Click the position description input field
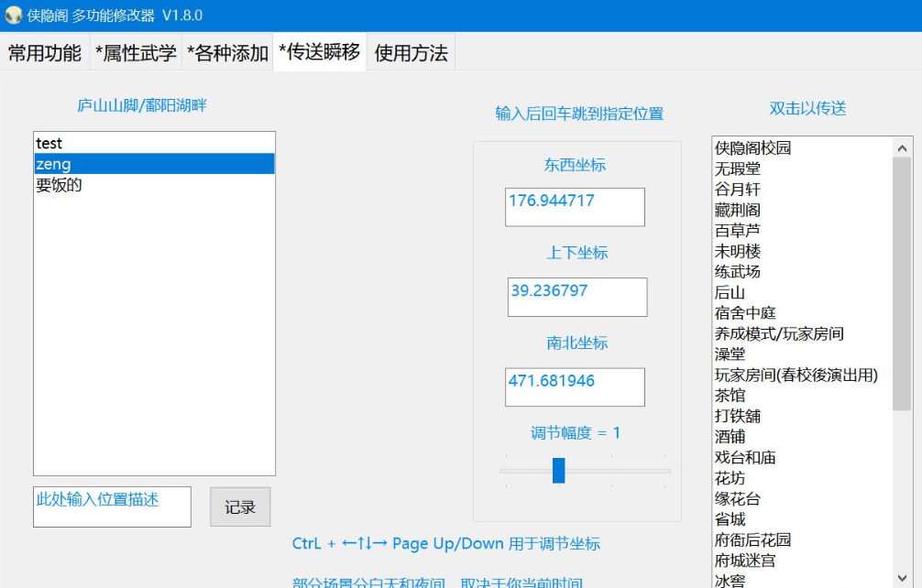This screenshot has width=922, height=588. 113,506
